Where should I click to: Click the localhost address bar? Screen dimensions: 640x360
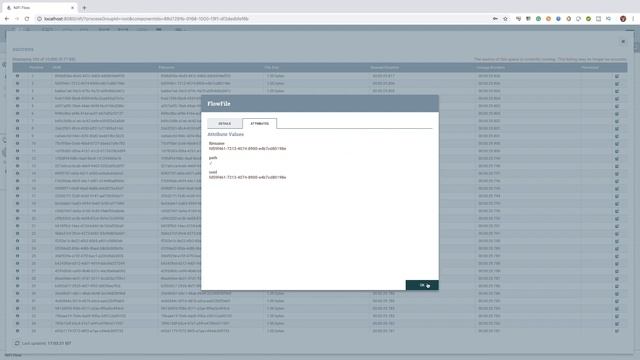pos(261,19)
